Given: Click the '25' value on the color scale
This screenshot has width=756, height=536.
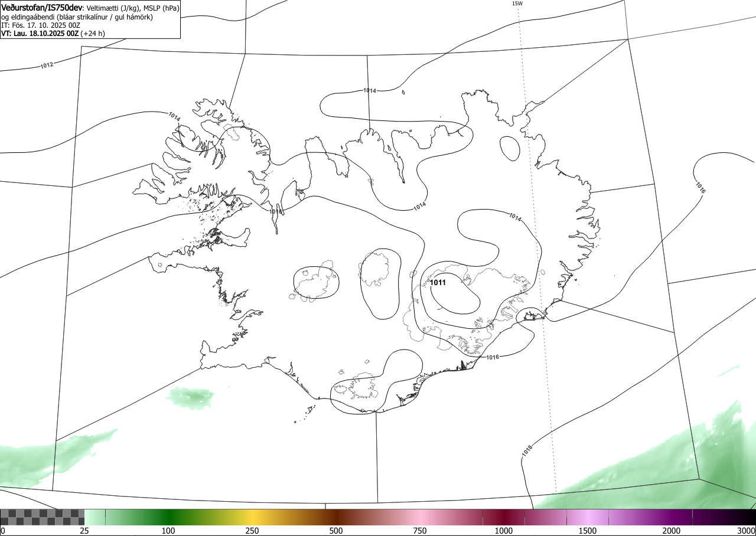Looking at the screenshot, I should coord(84,531).
